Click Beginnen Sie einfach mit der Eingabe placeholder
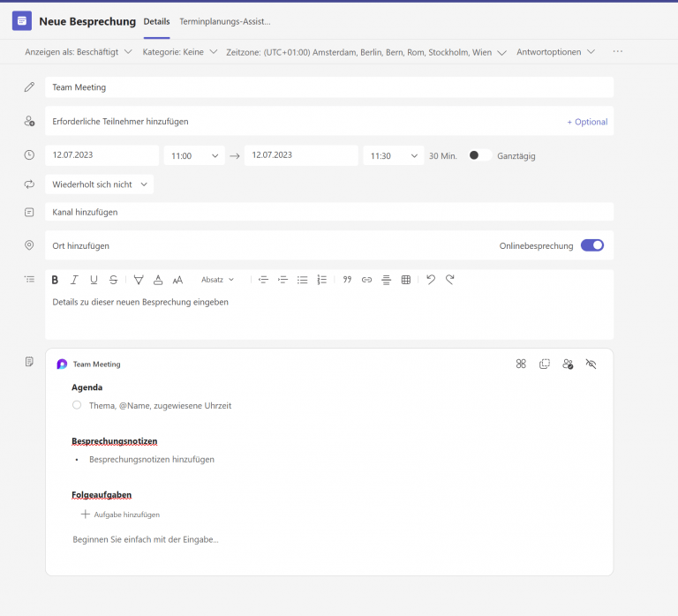The height and width of the screenshot is (616, 678). click(146, 539)
